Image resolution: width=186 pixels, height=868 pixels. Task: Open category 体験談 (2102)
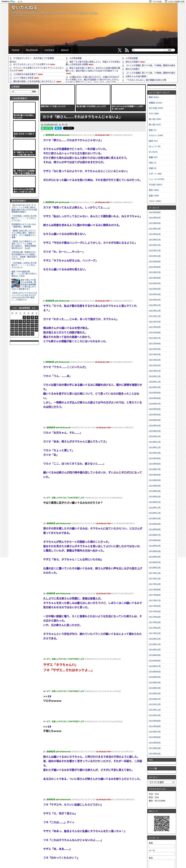(155, 102)
